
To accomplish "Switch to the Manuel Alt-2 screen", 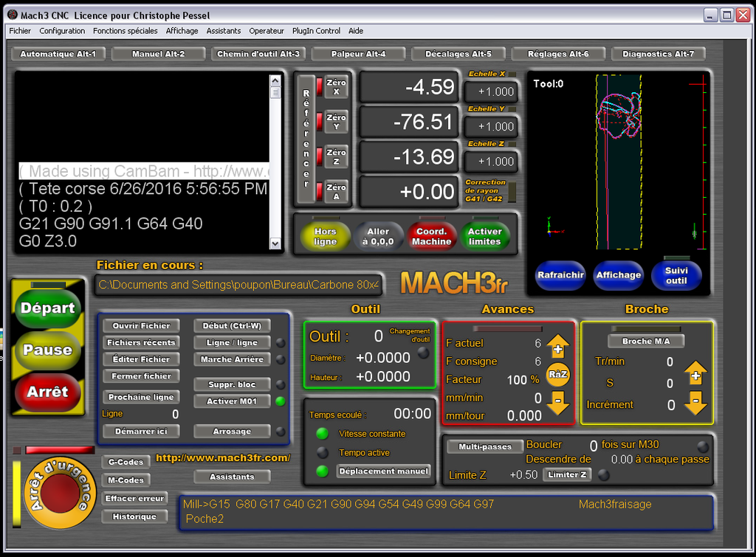I will 159,54.
